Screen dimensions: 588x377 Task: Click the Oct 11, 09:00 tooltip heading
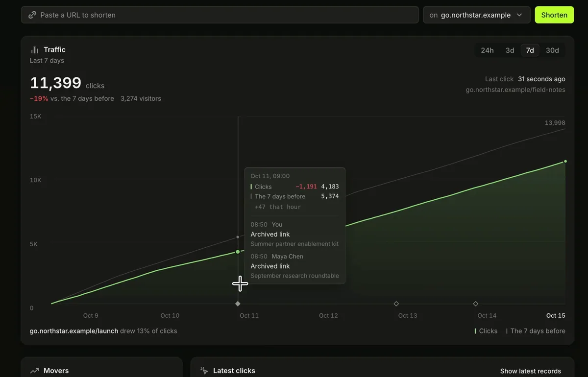click(270, 176)
